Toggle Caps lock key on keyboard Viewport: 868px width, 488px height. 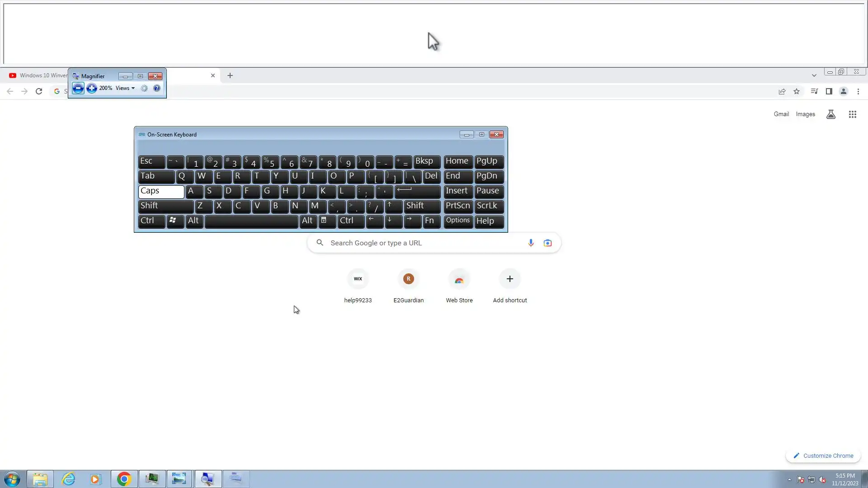tap(161, 191)
